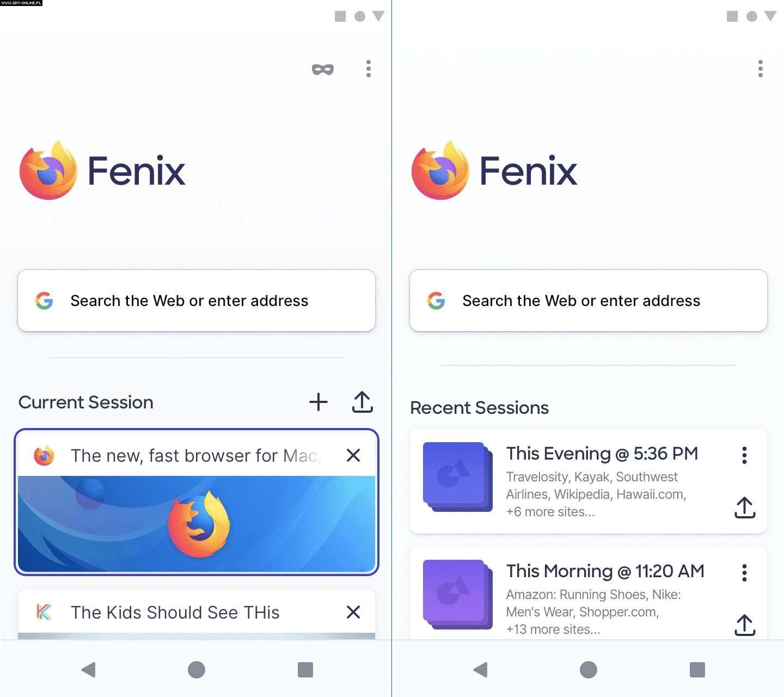Open the right screen's three-dot menu
Viewport: 784px width, 697px height.
761,69
